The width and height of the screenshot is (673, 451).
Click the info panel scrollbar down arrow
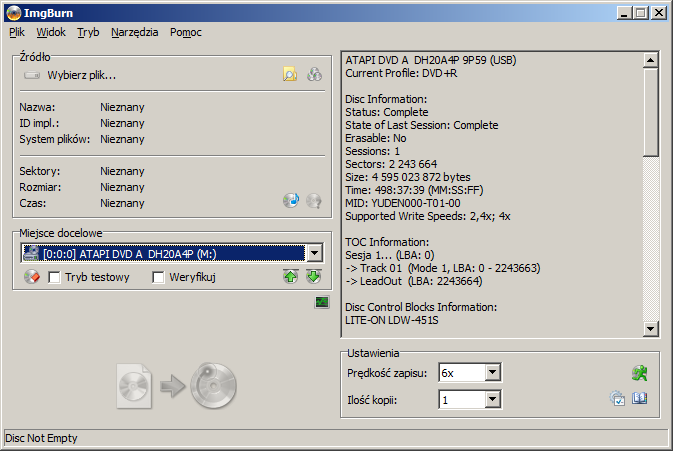coord(651,329)
